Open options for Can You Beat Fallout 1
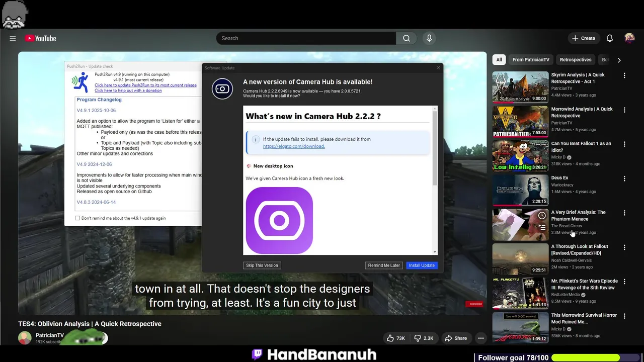The image size is (644, 362). click(624, 144)
